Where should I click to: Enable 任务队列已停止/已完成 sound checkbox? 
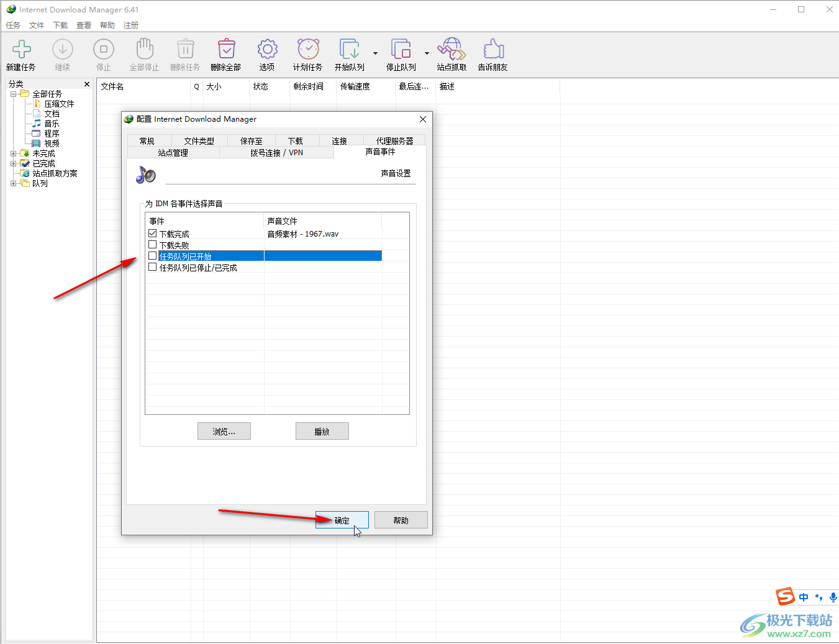153,267
